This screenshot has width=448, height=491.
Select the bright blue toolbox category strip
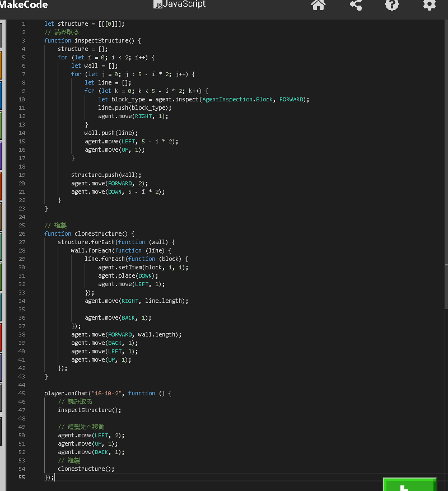click(1, 95)
